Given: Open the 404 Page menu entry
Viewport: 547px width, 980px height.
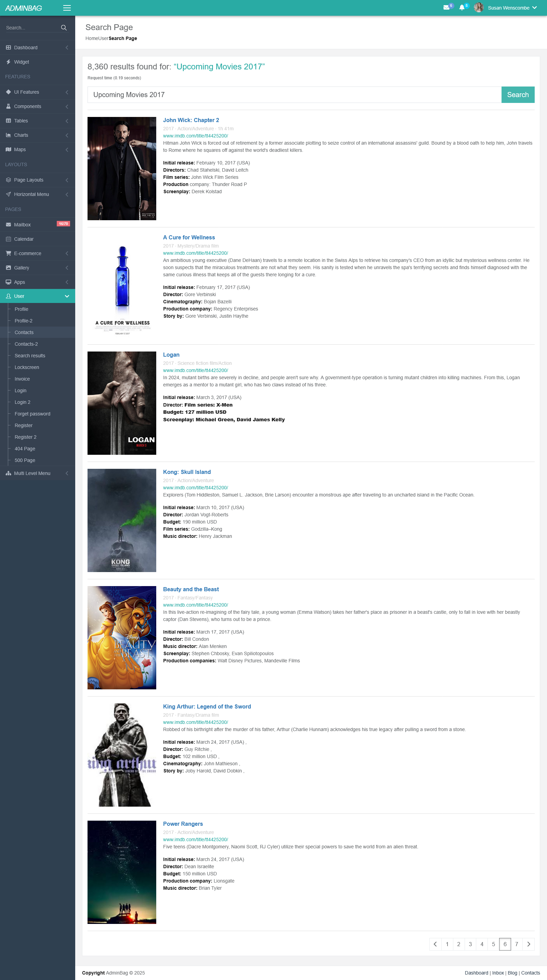Looking at the screenshot, I should click(25, 449).
